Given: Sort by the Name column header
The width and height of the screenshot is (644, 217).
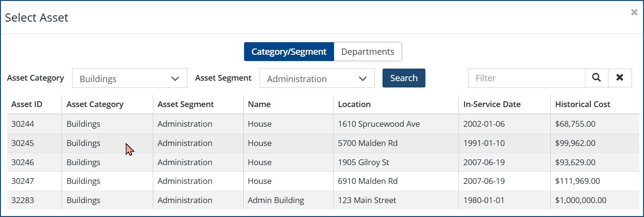Looking at the screenshot, I should [259, 104].
